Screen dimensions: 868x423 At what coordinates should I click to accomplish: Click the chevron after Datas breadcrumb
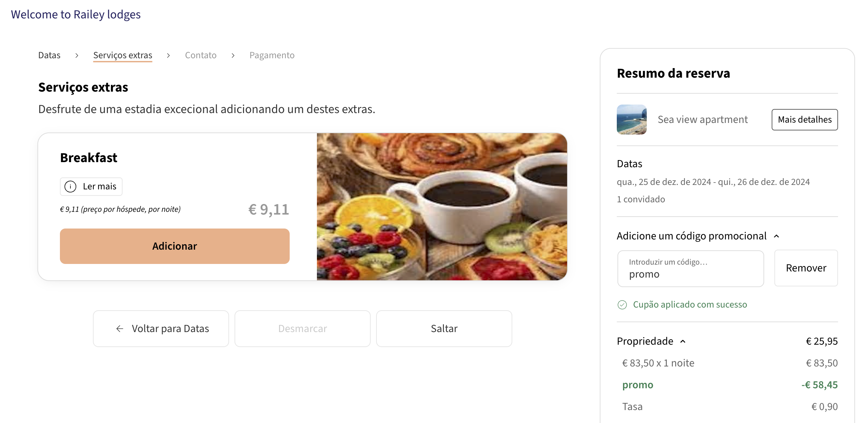[x=77, y=56]
